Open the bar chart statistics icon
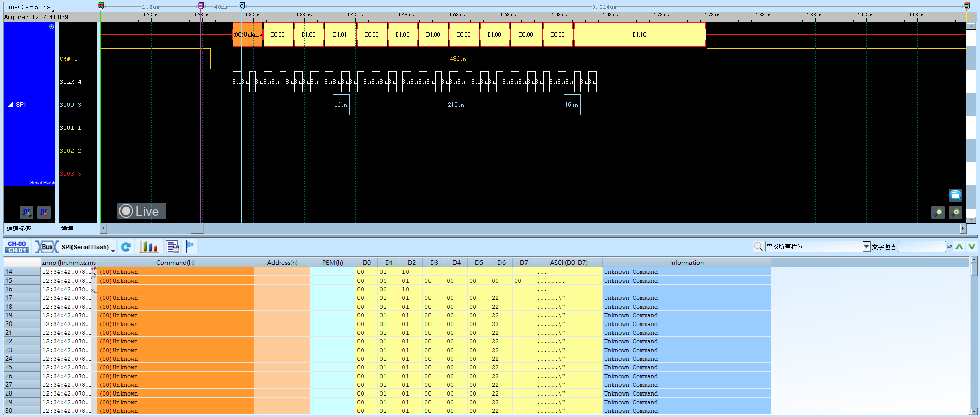 pos(149,247)
